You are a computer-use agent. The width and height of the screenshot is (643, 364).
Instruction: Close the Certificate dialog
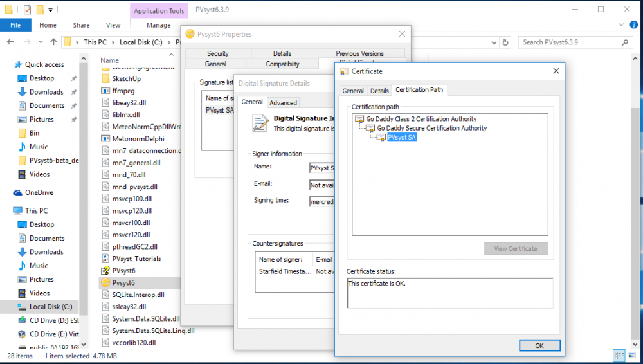556,71
